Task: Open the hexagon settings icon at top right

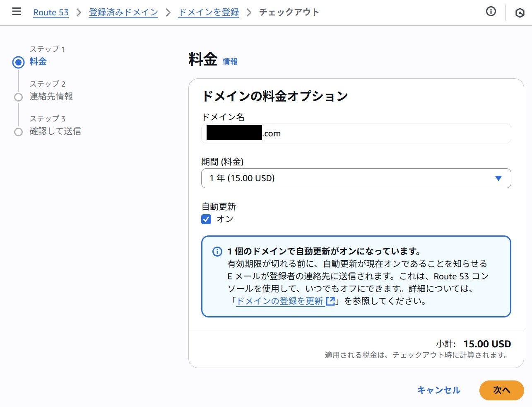Action: (520, 13)
